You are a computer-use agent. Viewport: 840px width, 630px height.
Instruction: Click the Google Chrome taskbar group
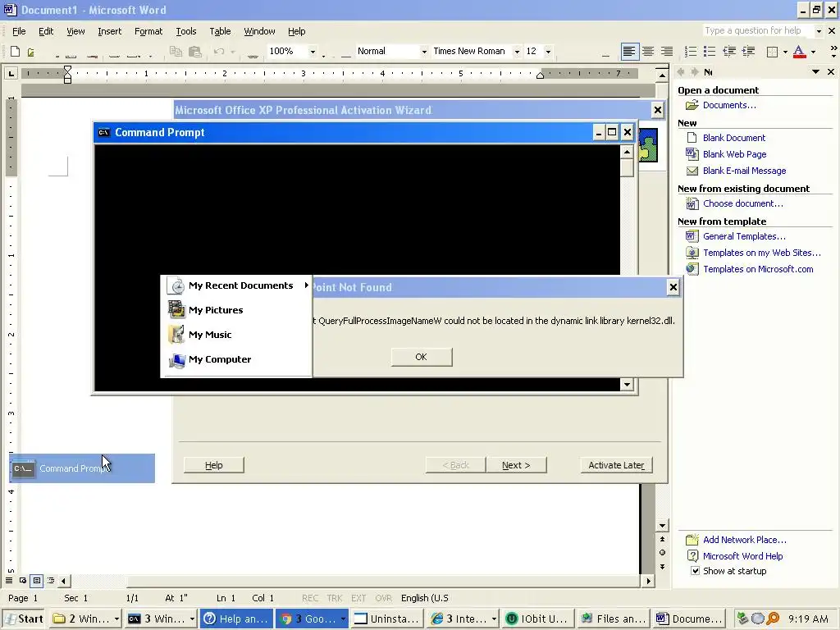pyautogui.click(x=313, y=619)
